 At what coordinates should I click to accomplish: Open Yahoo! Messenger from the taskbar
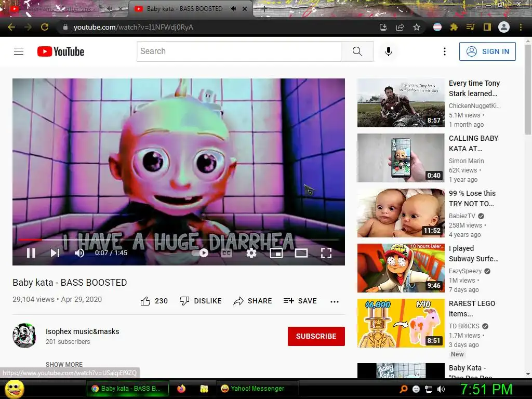[x=257, y=389]
